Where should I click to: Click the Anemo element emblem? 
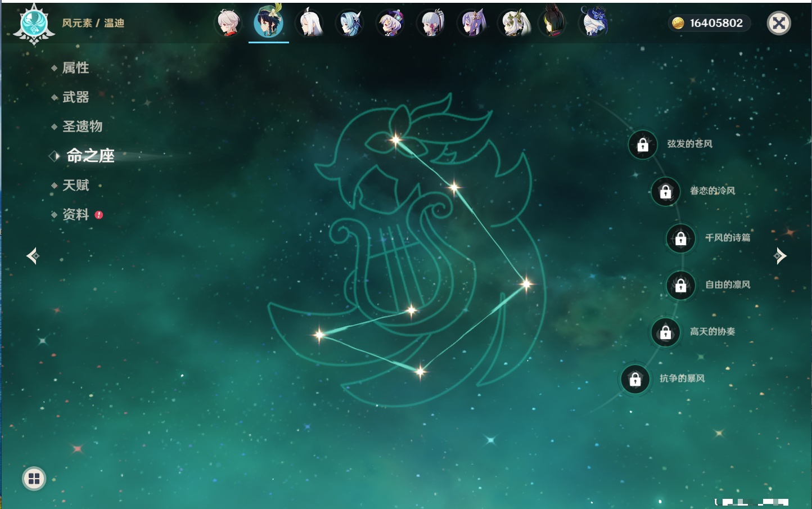click(34, 24)
